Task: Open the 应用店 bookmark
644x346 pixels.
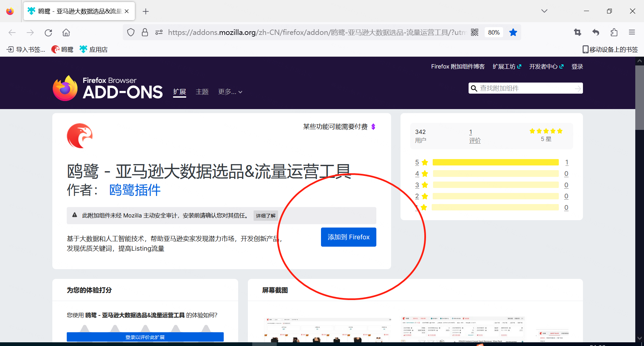Action: [94, 50]
